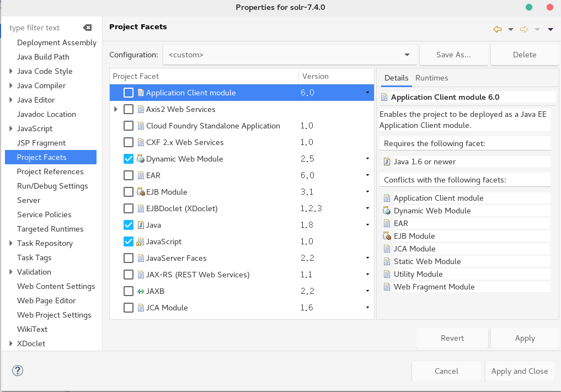Expand the Java Compiler tree node
The height and width of the screenshot is (392, 561).
click(x=10, y=85)
